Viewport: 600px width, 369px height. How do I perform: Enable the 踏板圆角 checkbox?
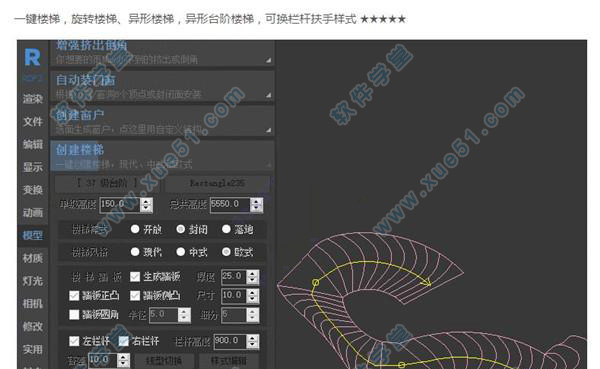point(74,315)
